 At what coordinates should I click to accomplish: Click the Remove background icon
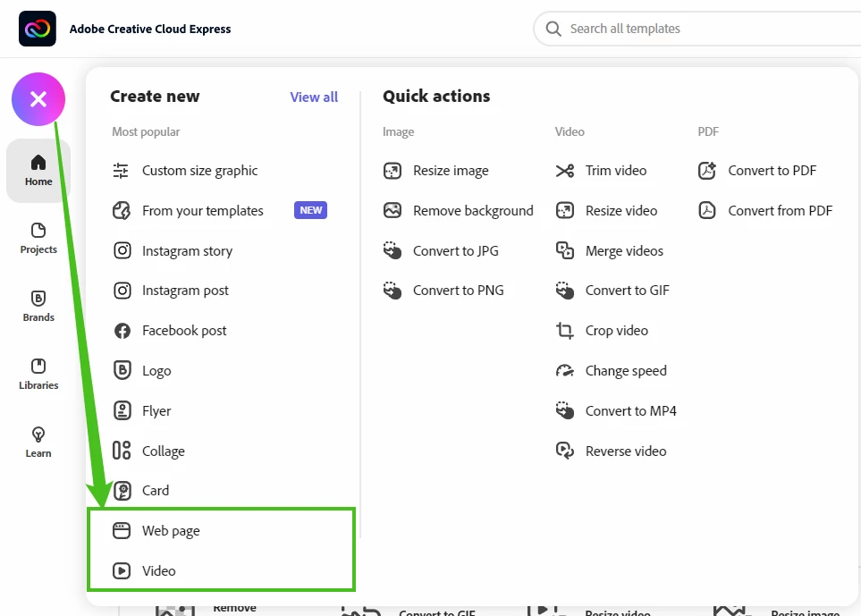click(x=393, y=211)
